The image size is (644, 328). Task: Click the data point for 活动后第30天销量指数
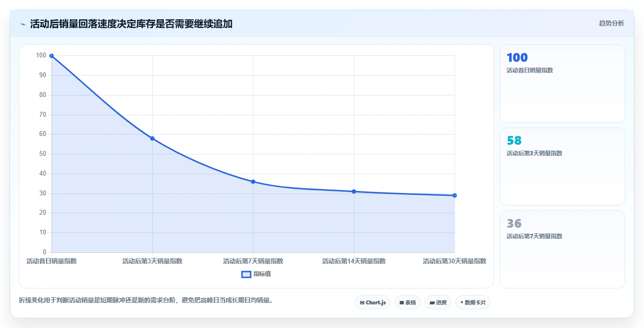(455, 195)
